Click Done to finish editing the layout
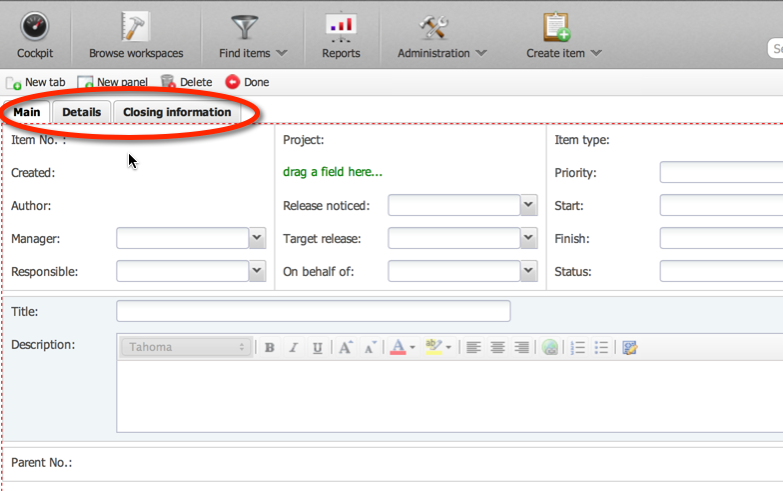The image size is (783, 491). pyautogui.click(x=247, y=83)
